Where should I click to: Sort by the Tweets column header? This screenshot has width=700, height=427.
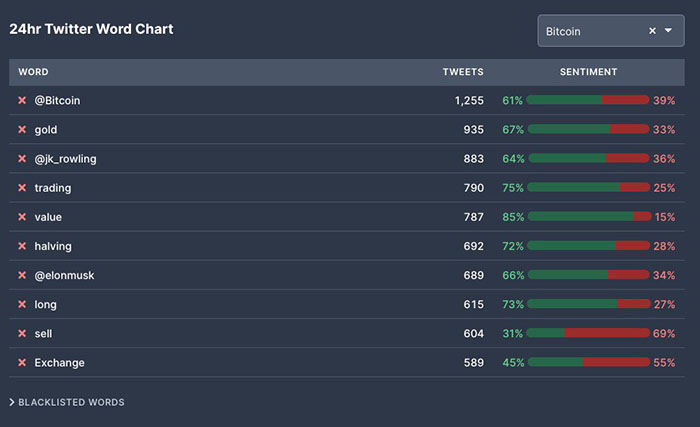tap(463, 72)
